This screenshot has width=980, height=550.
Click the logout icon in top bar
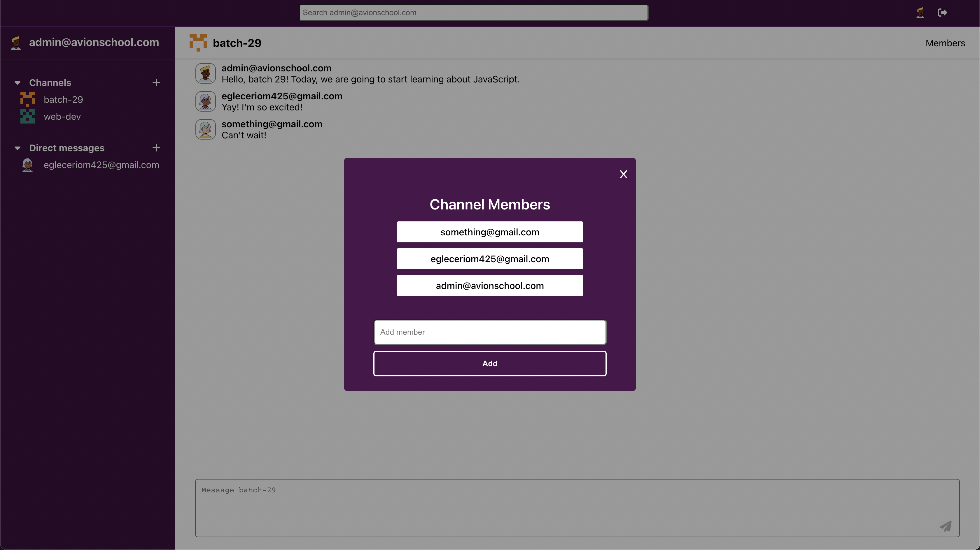(x=942, y=13)
